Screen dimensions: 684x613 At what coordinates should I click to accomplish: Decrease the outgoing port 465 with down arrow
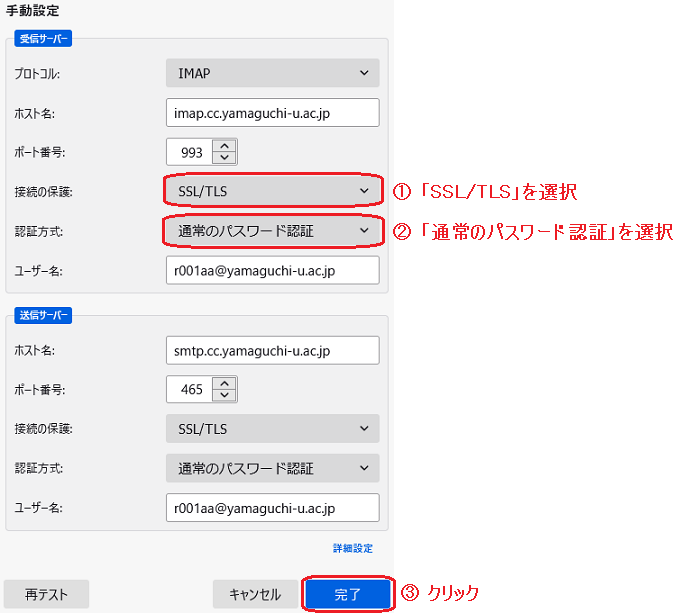coord(225,395)
